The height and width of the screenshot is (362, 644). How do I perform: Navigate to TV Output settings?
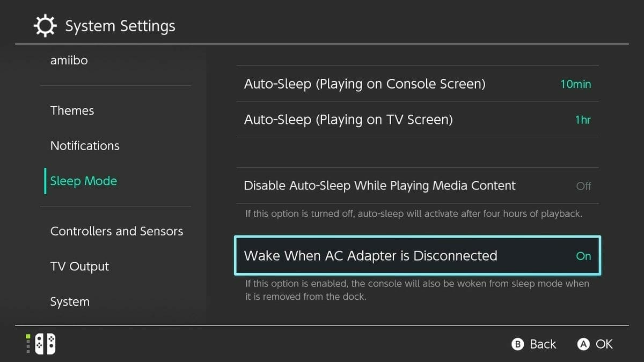(x=79, y=266)
